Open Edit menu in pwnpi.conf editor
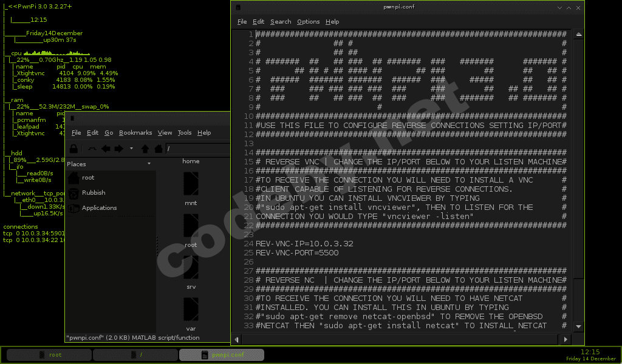Screen dimensions: 622x364 [x=258, y=22]
